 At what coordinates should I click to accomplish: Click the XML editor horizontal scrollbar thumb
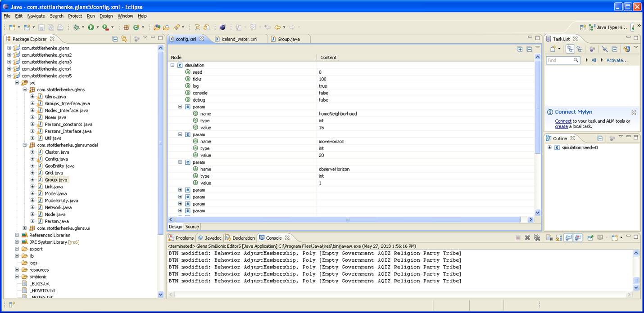click(x=347, y=219)
